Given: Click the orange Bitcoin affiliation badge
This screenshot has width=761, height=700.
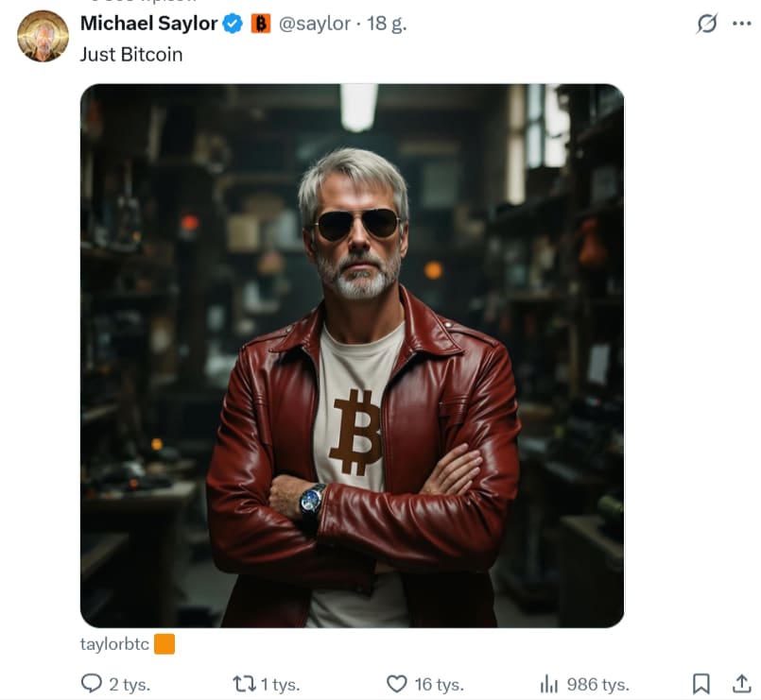Looking at the screenshot, I should [x=261, y=24].
